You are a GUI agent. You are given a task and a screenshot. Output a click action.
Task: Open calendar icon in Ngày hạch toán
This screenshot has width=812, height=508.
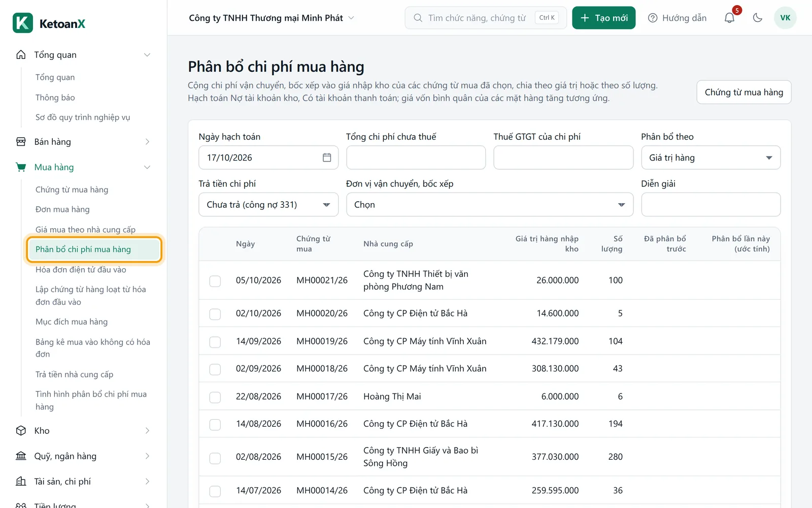point(327,157)
